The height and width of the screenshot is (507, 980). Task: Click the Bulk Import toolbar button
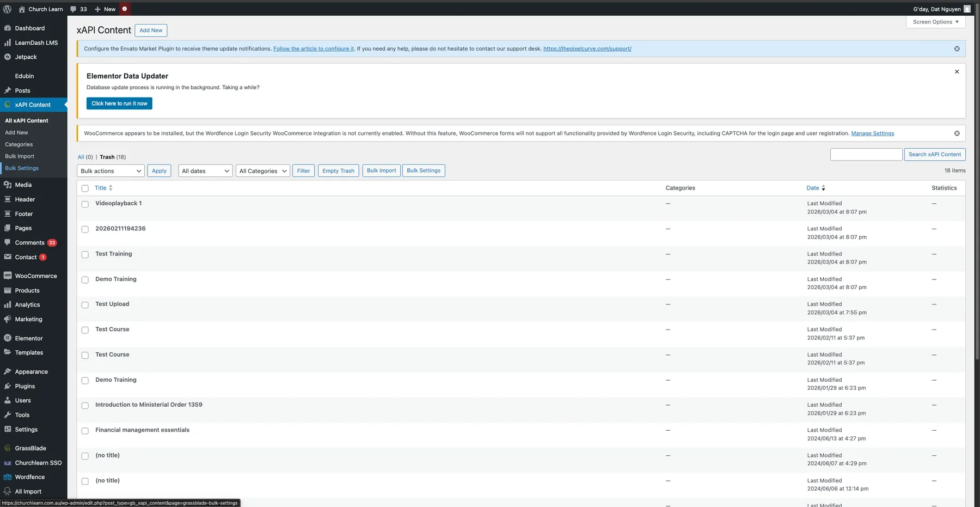click(381, 170)
